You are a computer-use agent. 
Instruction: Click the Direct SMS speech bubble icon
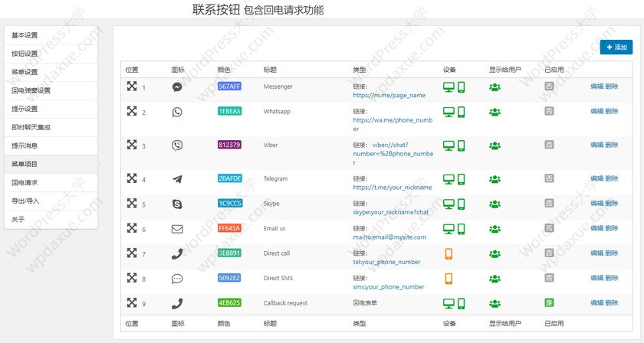177,279
